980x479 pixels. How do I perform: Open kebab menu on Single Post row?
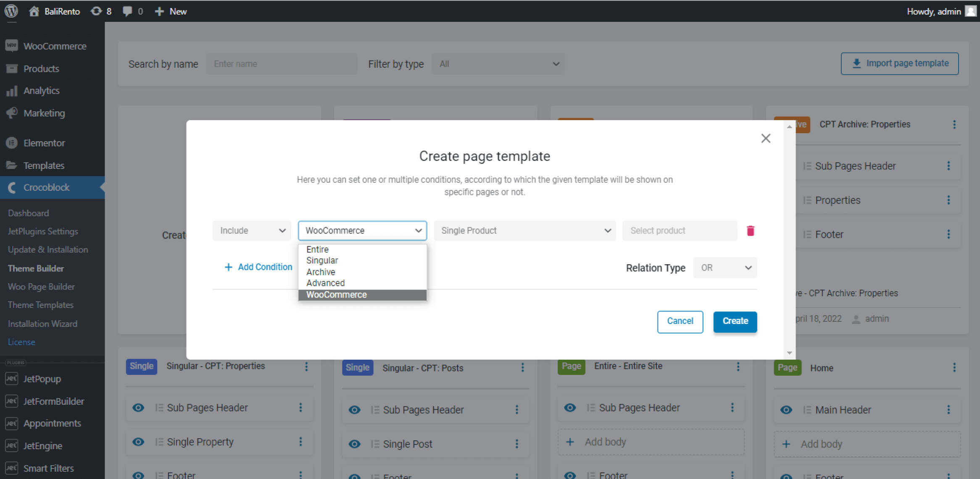tap(516, 444)
